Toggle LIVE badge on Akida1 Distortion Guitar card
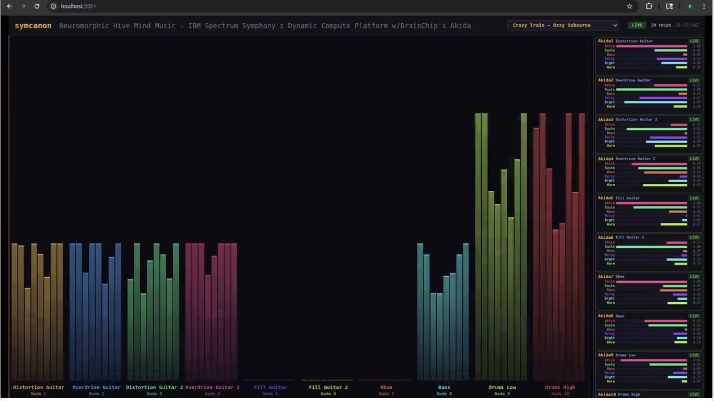Viewport: 714px width, 401px height. point(695,41)
